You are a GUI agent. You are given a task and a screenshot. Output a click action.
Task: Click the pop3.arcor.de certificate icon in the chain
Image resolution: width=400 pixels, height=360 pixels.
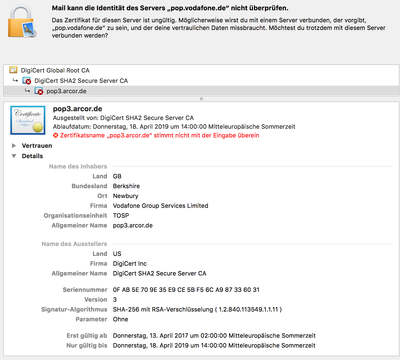coord(39,91)
